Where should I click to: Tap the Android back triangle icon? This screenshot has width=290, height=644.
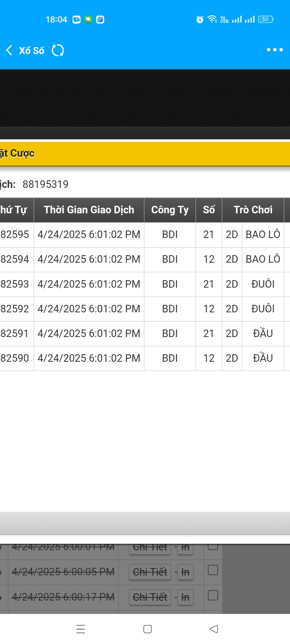[214, 629]
